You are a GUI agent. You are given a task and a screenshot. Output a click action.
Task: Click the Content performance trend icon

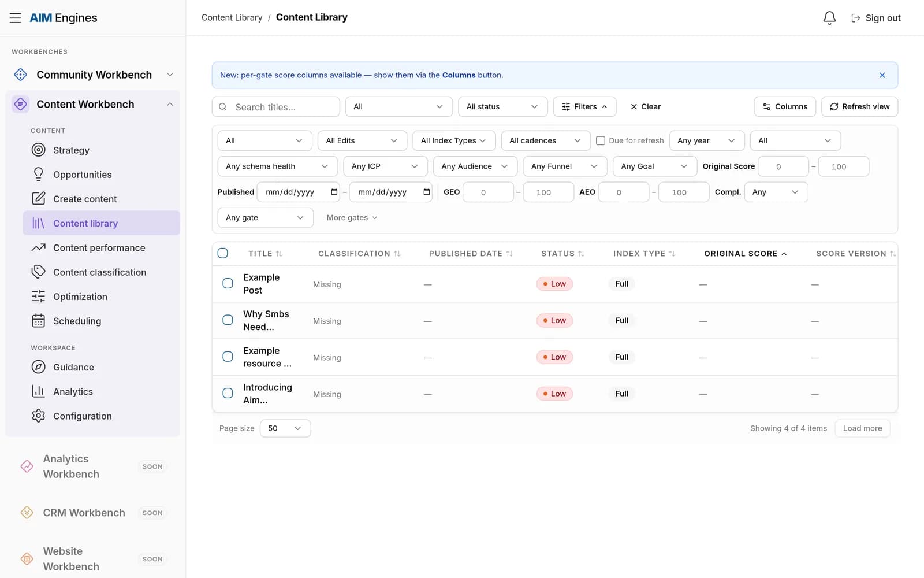point(38,248)
